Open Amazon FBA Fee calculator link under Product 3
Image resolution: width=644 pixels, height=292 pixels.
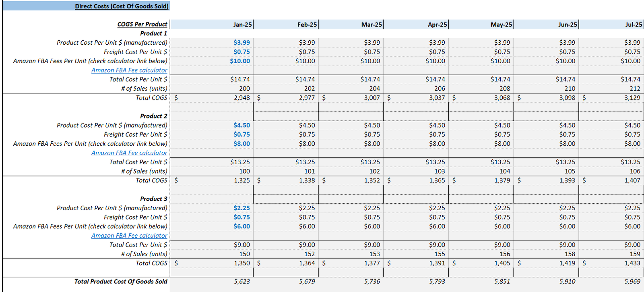[x=129, y=236]
